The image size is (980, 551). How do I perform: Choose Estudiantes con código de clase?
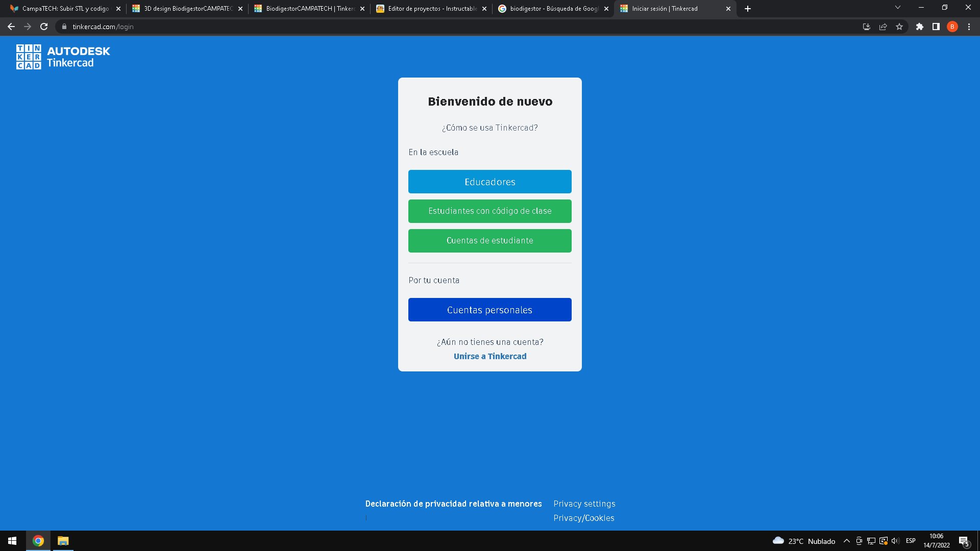tap(490, 211)
